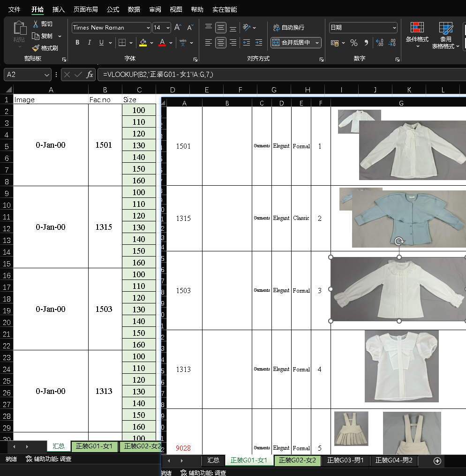The image size is (466, 476).
Task: Click the Copy (复制) button
Action: point(42,36)
